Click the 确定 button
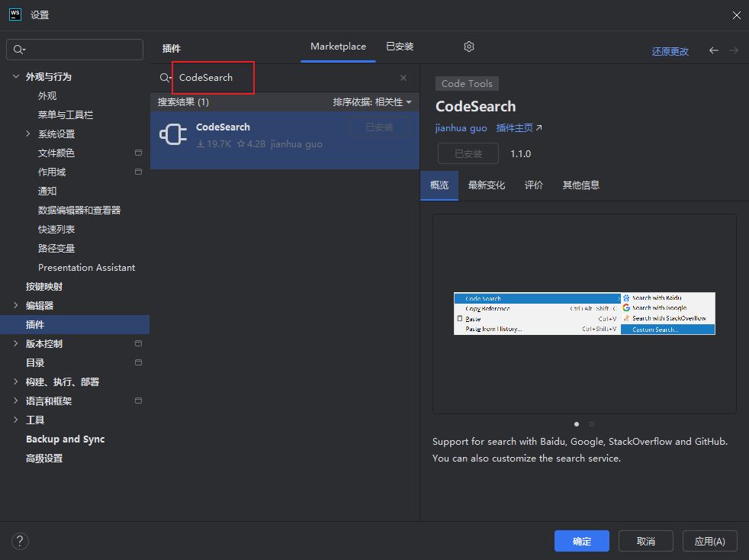 581,541
